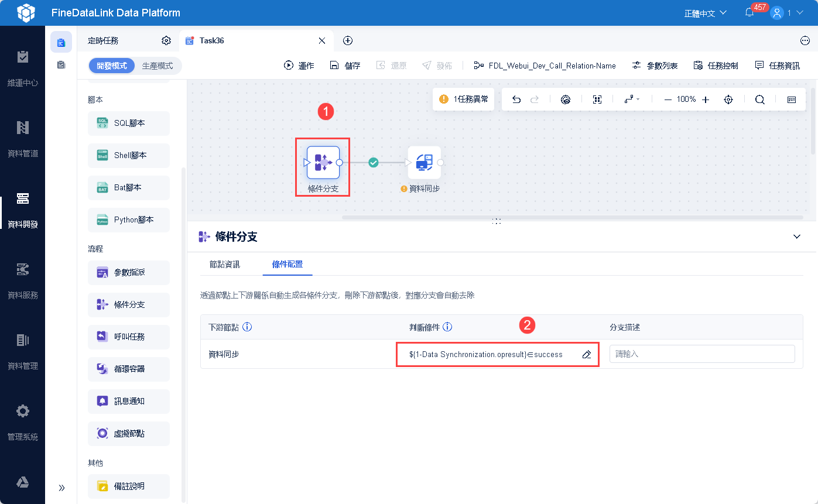Click the 1任務異常 warning badge
Image resolution: width=818 pixels, height=504 pixels.
464,100
